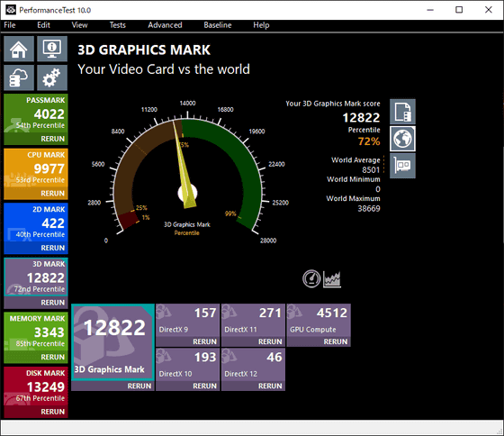Open the cloud baseline management icon
This screenshot has height=436, width=504.
(19, 77)
